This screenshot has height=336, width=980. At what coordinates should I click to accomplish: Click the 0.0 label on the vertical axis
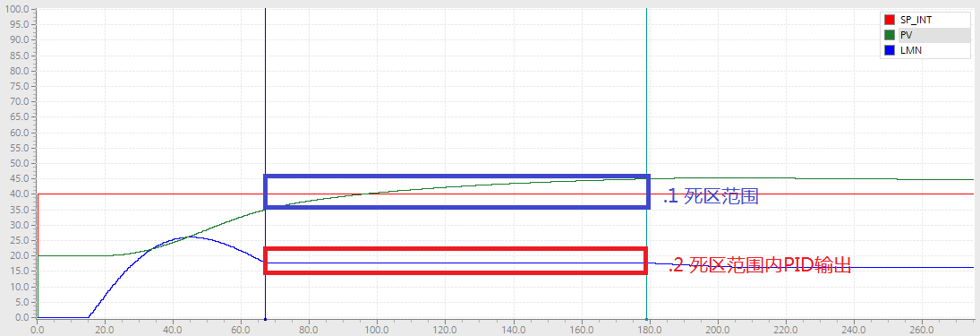pyautogui.click(x=21, y=317)
